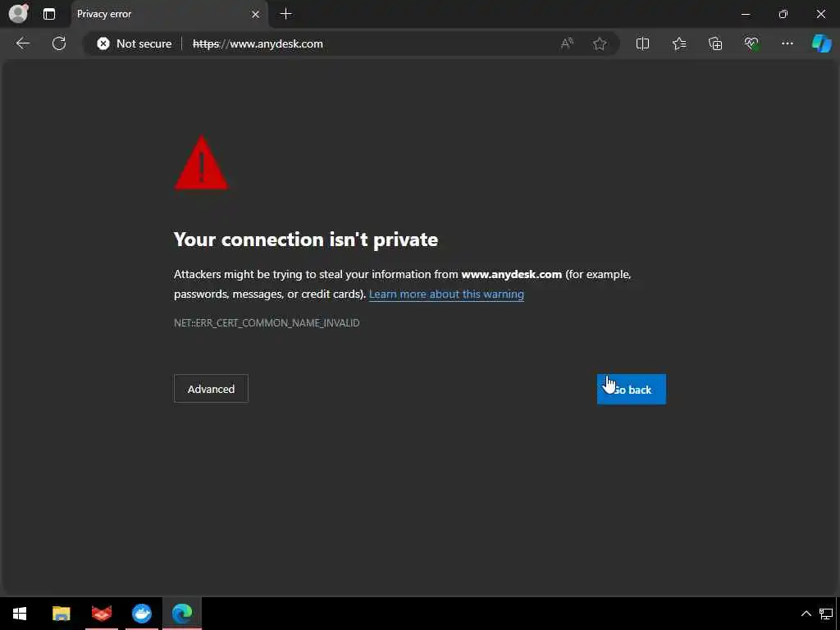Open Read aloud from address bar

[567, 43]
